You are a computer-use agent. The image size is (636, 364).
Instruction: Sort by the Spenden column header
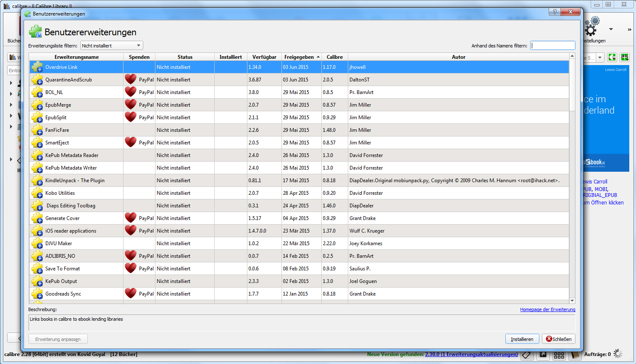pos(139,57)
